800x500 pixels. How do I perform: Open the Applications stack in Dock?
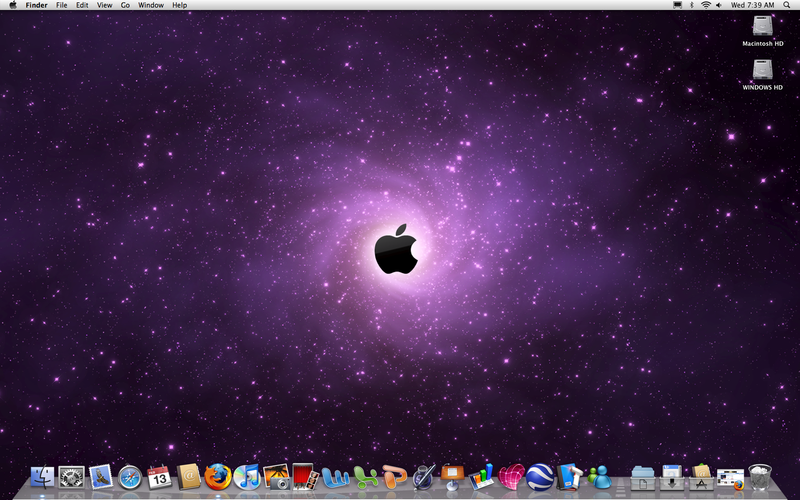click(x=702, y=478)
